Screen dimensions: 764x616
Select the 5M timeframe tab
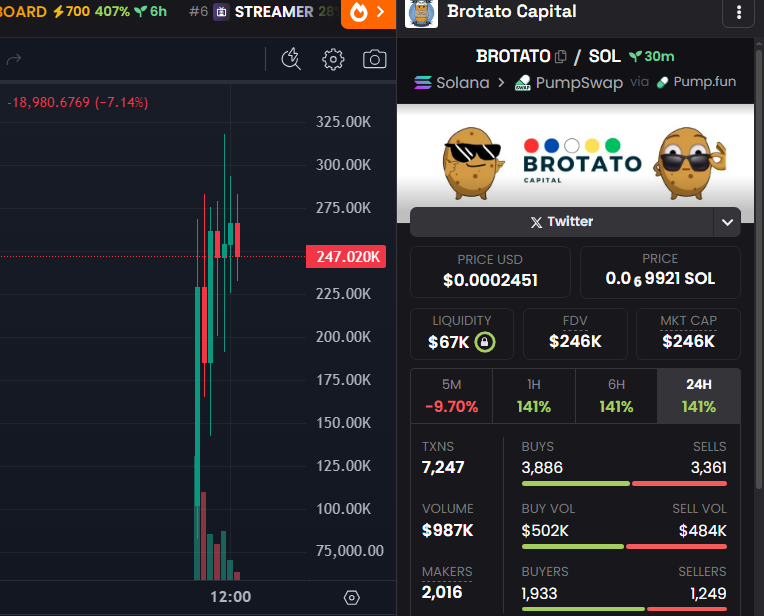(x=452, y=396)
